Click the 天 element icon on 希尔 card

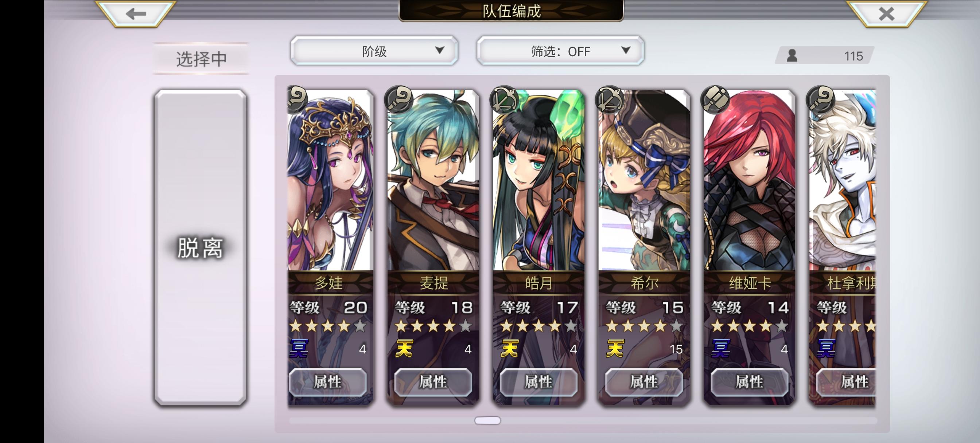tap(615, 348)
